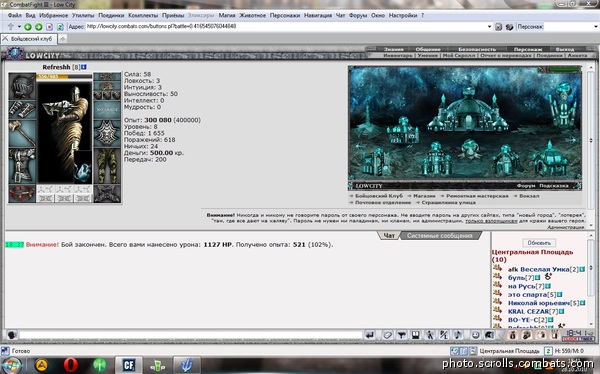Screen dimensions: 600x374
Task: Expand dropdown arrow next to up arrow
Action: coord(19,27)
